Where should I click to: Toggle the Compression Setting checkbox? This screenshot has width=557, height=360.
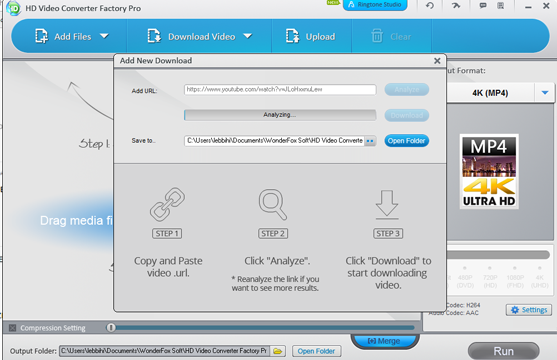[x=12, y=328]
